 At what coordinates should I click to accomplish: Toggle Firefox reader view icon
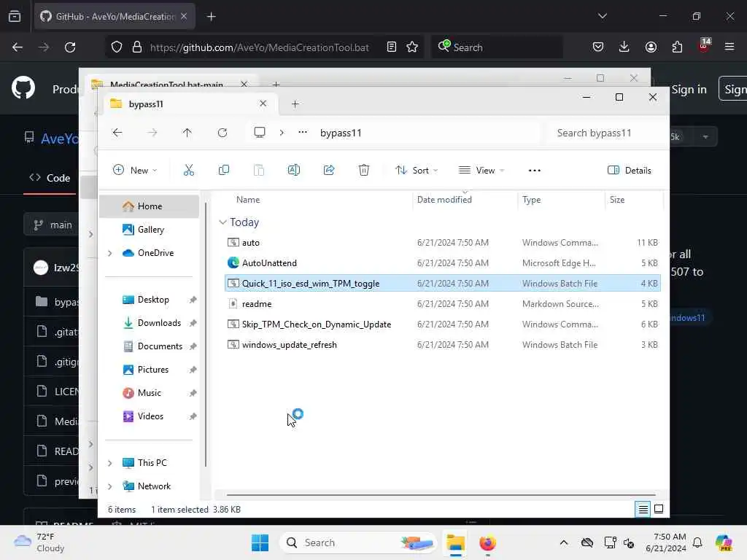392,47
